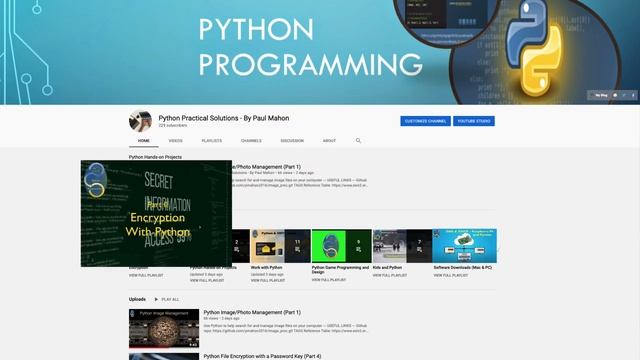Click the subscribers count under channel name
The image size is (640, 360).
coord(173,125)
